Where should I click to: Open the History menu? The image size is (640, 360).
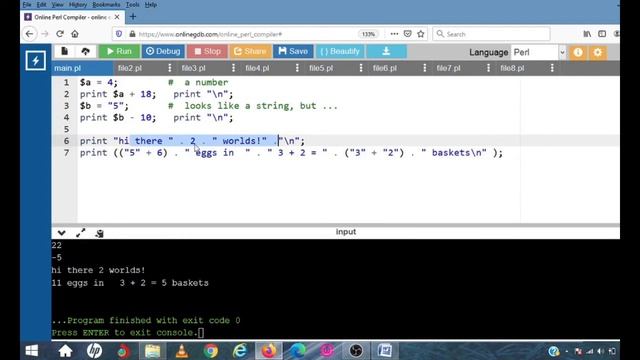(x=78, y=5)
